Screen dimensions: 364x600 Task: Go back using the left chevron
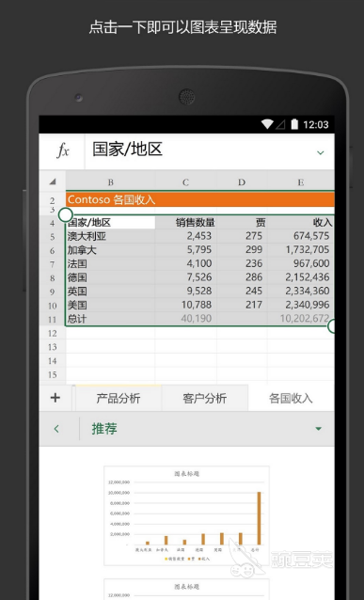(x=56, y=429)
